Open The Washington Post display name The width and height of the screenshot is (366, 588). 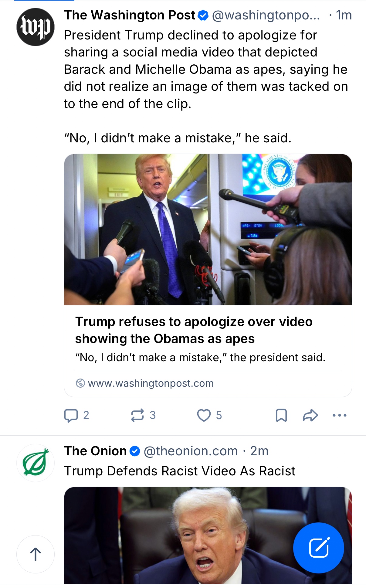click(x=130, y=15)
